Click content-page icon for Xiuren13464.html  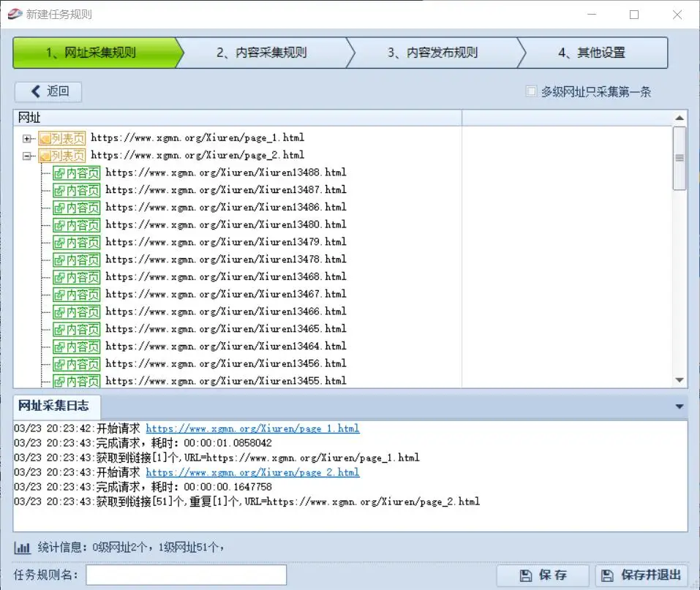pos(76,347)
